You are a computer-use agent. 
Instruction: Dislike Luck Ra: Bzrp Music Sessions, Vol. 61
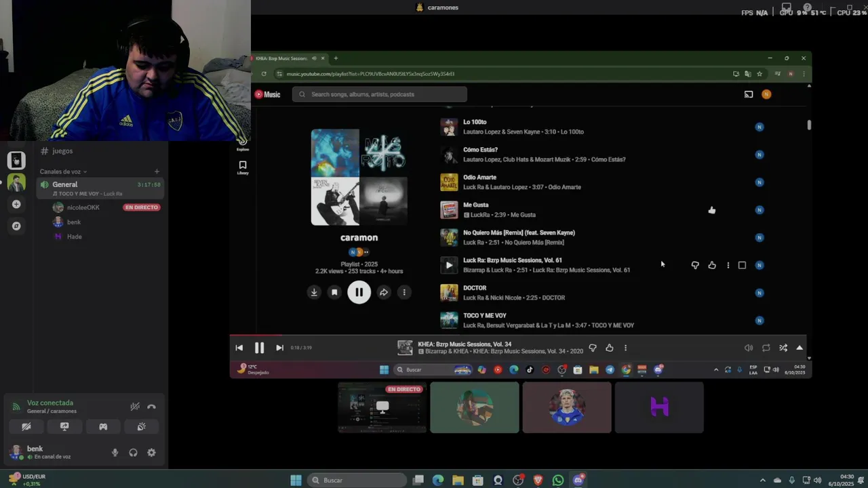tap(695, 265)
